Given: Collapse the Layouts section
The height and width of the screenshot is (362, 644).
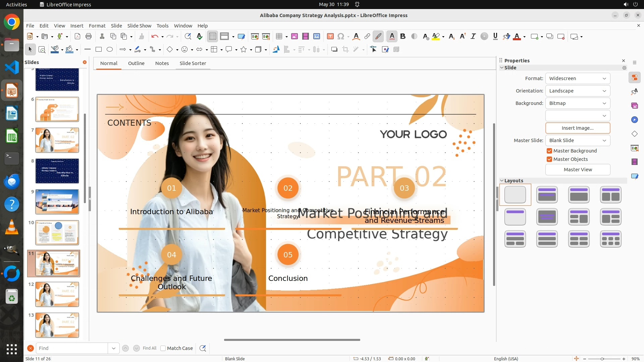Looking at the screenshot, I should (x=502, y=181).
